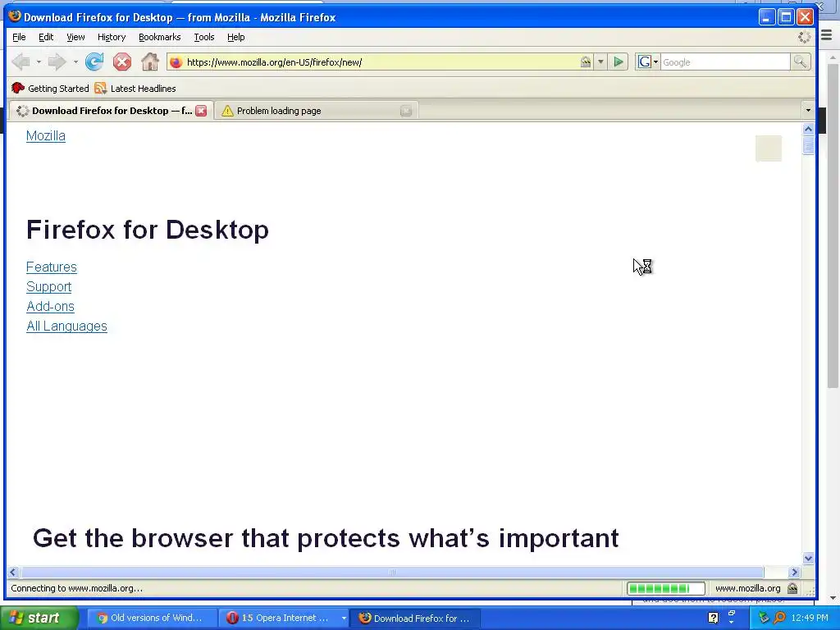
Task: Open the File menu
Action: [19, 37]
